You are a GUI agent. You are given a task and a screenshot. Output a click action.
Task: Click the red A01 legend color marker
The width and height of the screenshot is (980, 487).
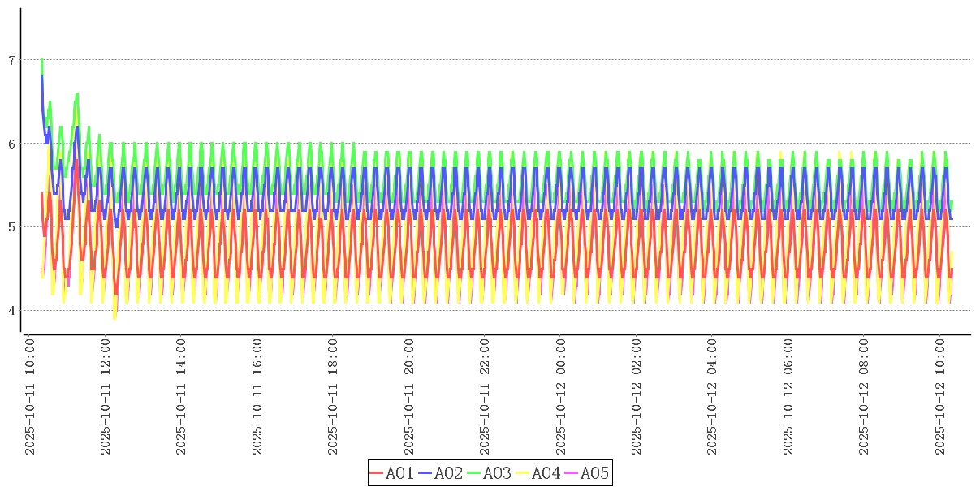tap(377, 473)
